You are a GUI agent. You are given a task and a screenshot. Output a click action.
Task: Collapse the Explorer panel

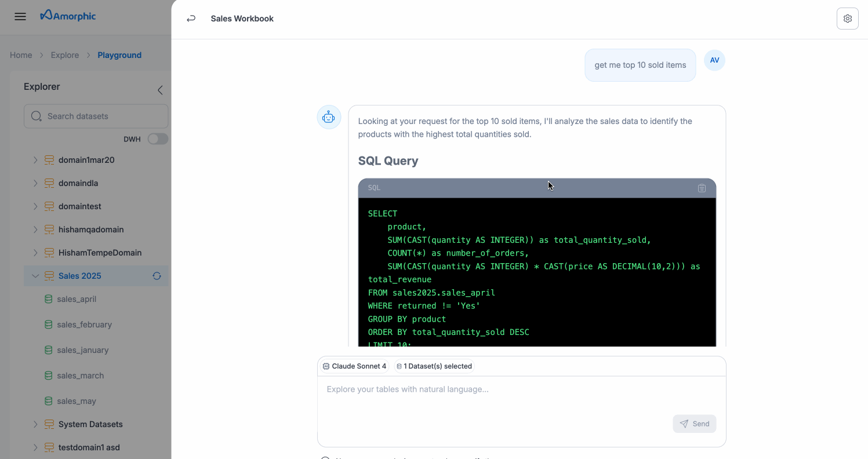(160, 90)
